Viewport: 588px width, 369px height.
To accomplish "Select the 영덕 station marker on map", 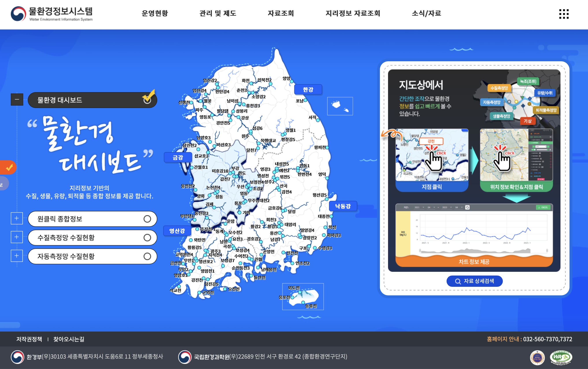I will (327, 178).
